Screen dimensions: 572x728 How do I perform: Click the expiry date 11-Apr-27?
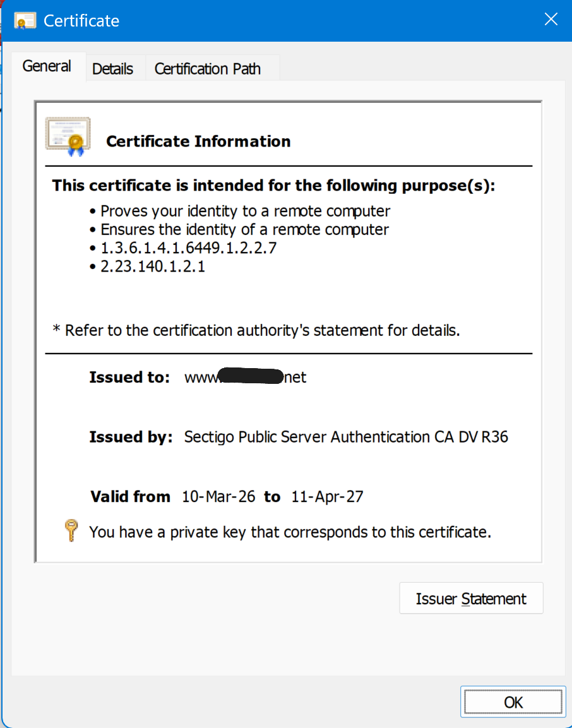coord(327,497)
